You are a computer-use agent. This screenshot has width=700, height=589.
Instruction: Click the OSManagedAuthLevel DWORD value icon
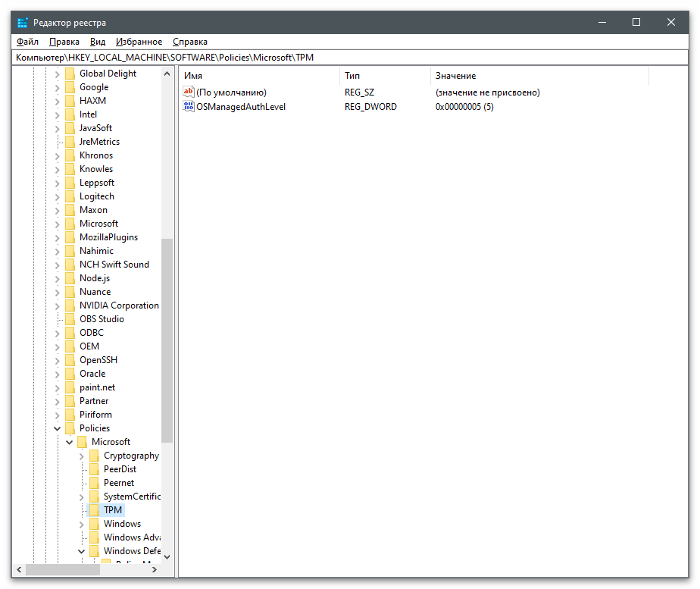coord(189,107)
